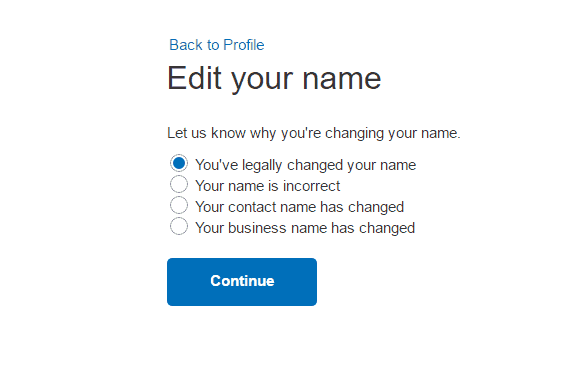Go back via the Back to Profile link
Viewport: 574px width, 366px height.
pos(216,45)
